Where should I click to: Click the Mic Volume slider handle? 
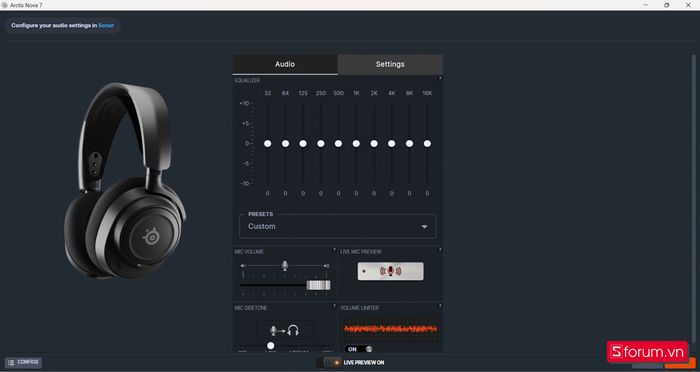coord(318,285)
